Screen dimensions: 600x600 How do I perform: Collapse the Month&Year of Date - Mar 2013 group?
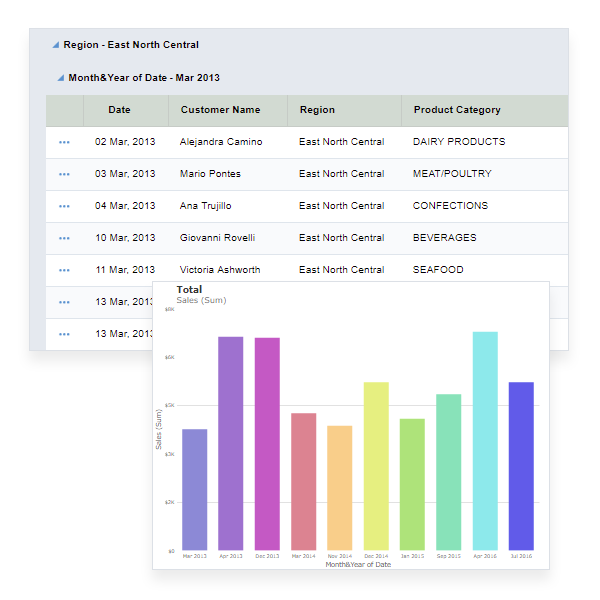click(61, 78)
